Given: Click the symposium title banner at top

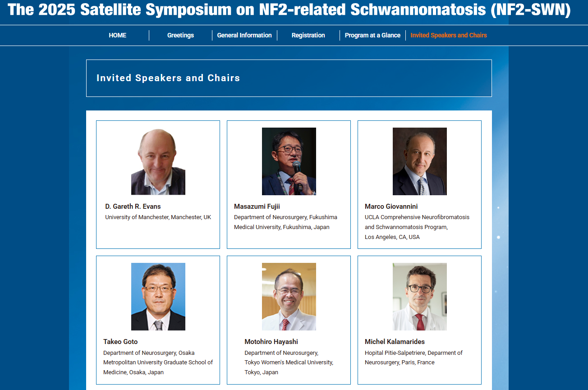Looking at the screenshot, I should point(289,10).
